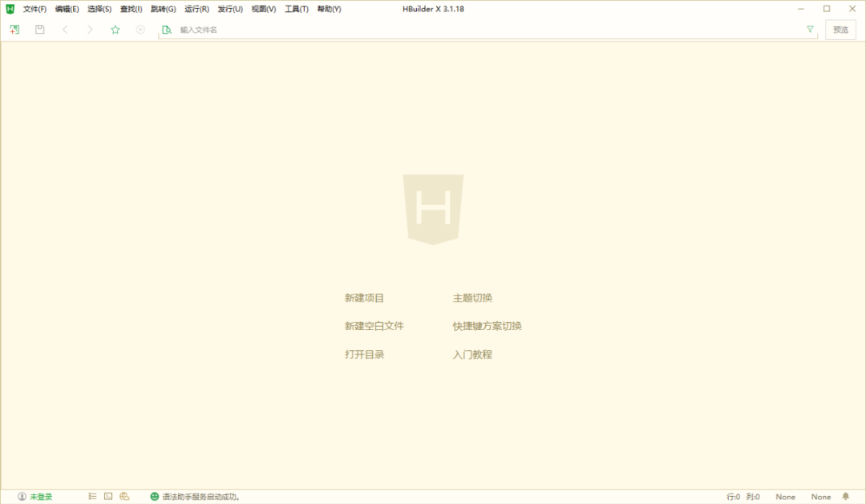Open the 运行(R) menu
866x504 pixels.
coord(196,9)
